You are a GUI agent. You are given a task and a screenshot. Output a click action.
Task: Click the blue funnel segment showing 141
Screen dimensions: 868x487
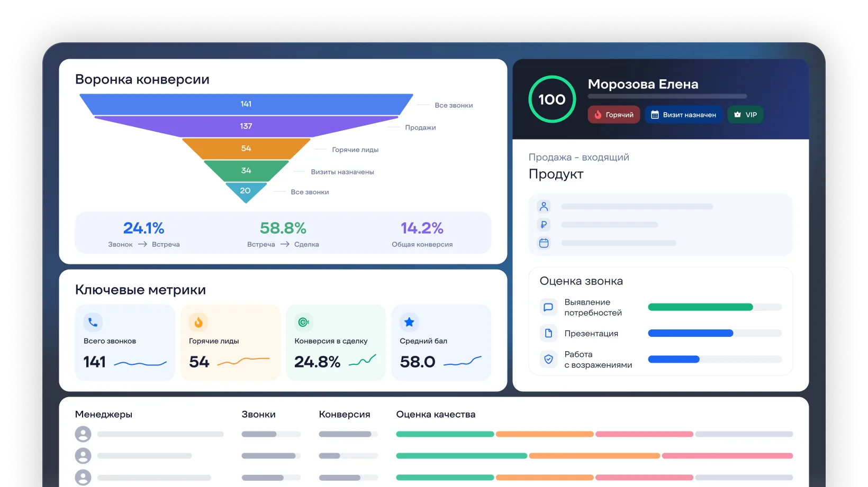pyautogui.click(x=246, y=104)
